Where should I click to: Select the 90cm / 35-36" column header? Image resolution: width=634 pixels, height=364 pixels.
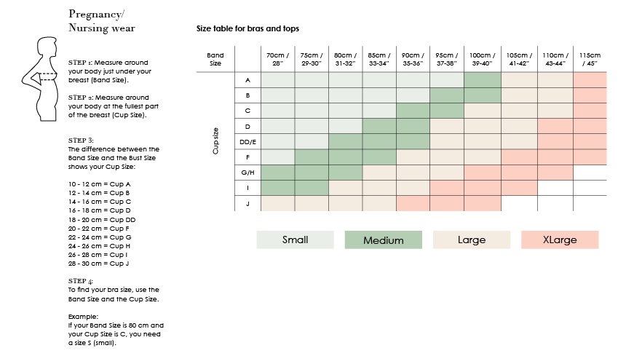[412, 59]
